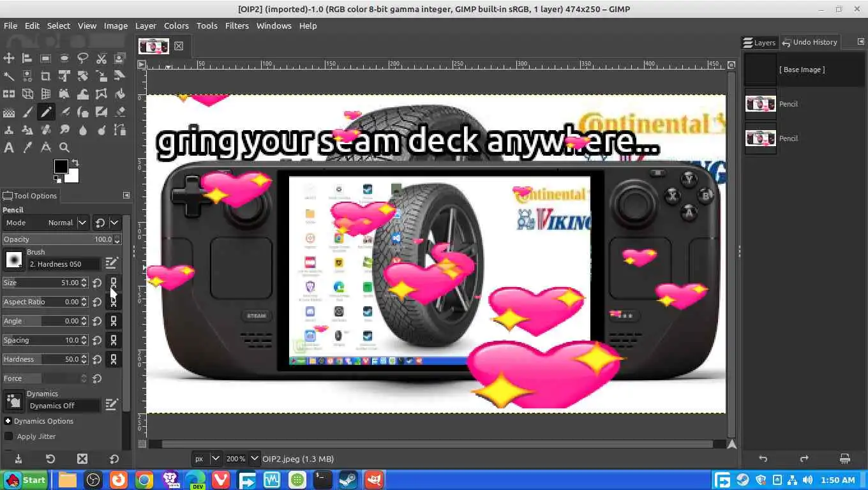The width and height of the screenshot is (868, 490).
Task: Select the Base Image undo history entry
Action: pyautogui.click(x=804, y=70)
